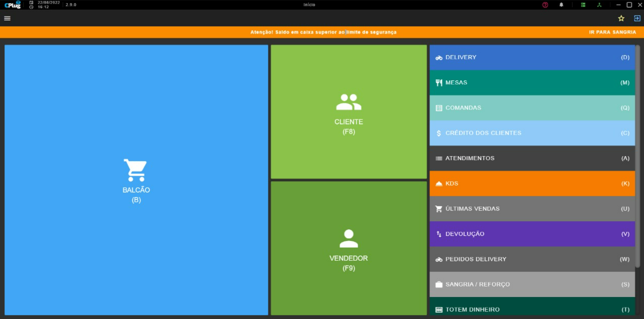Click the safety limit warning text
644x319 pixels.
pos(323,32)
